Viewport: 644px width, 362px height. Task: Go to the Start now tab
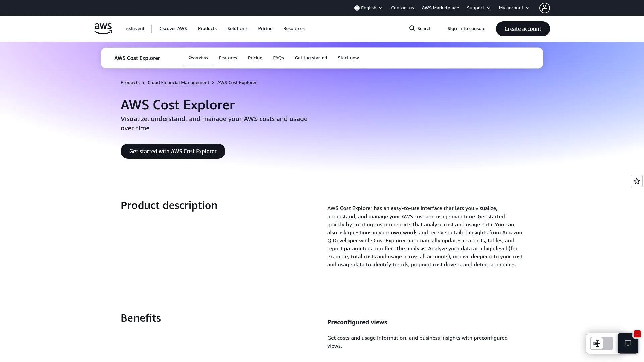tap(348, 58)
